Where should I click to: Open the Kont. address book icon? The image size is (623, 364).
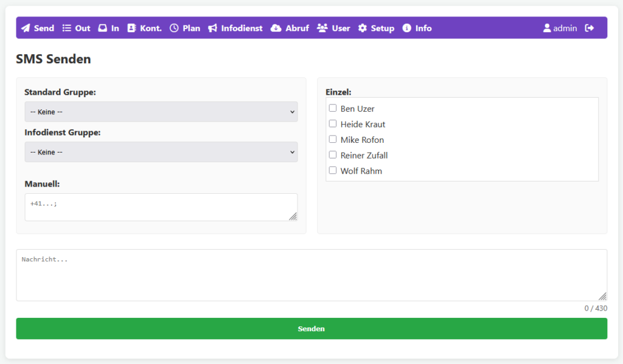point(132,28)
